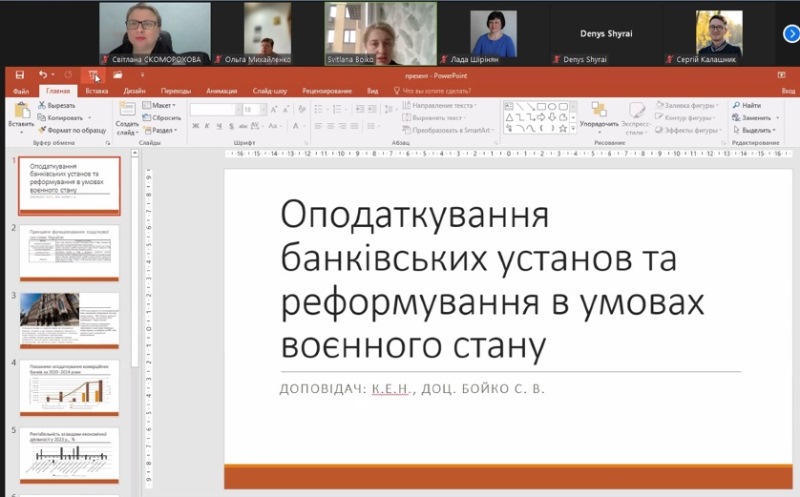Click the increase font size icon
Screen dimensions: 800x497
274,109
